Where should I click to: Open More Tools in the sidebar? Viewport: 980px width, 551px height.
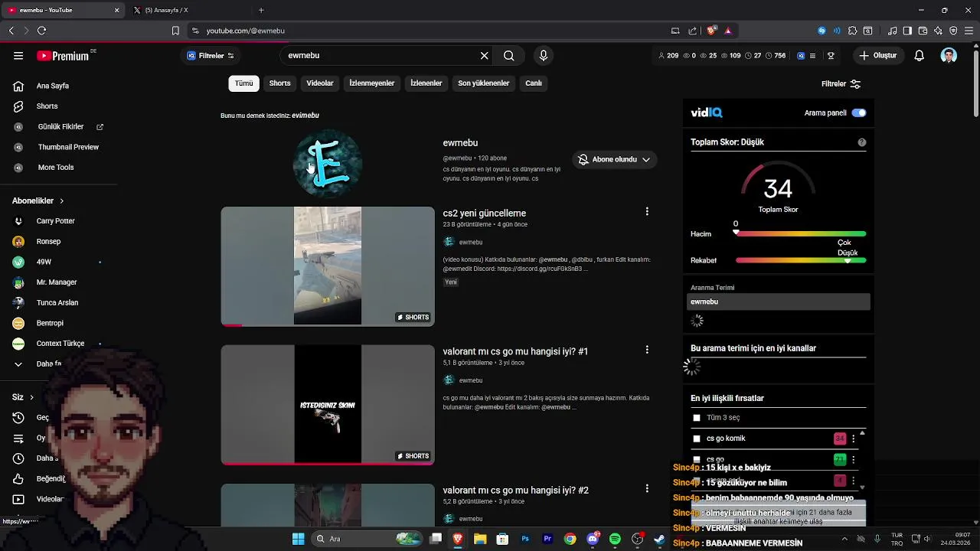point(56,168)
